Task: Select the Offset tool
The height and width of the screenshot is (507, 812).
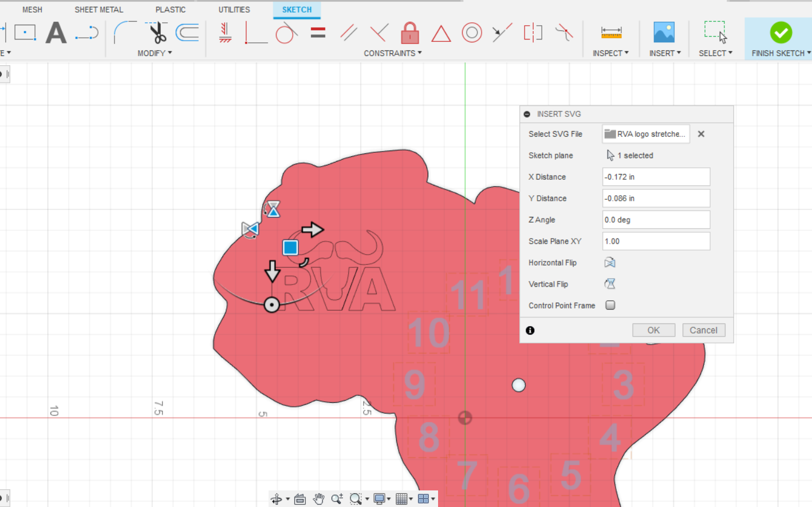Action: pyautogui.click(x=187, y=33)
